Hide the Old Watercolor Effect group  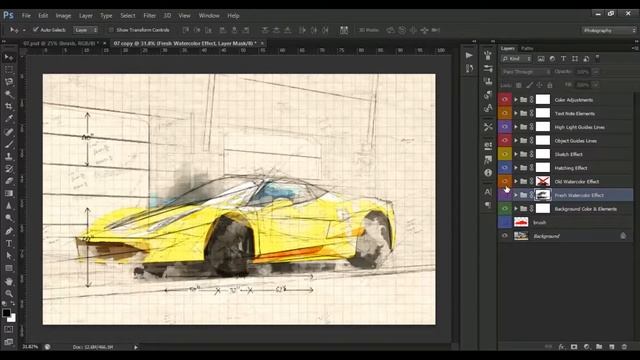(x=505, y=181)
